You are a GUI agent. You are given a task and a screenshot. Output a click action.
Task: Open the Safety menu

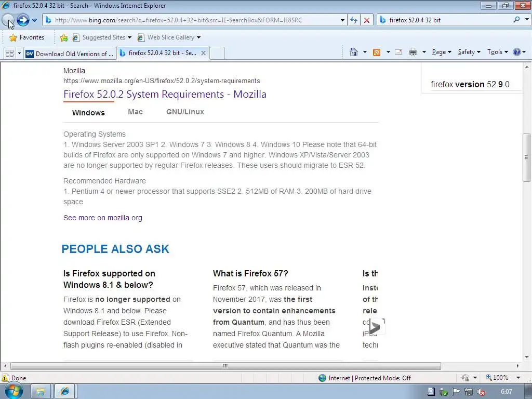pos(469,52)
